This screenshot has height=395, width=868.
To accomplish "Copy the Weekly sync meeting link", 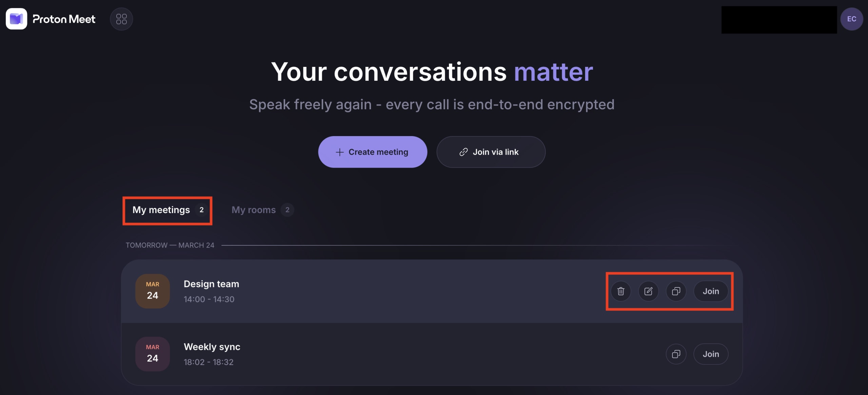I will click(x=676, y=354).
